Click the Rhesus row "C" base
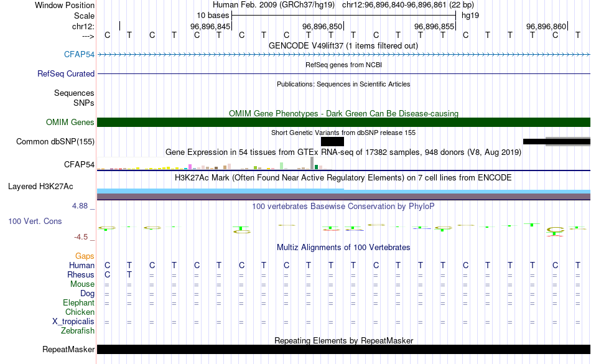Screen dimensions: 591x364 click(x=108, y=274)
